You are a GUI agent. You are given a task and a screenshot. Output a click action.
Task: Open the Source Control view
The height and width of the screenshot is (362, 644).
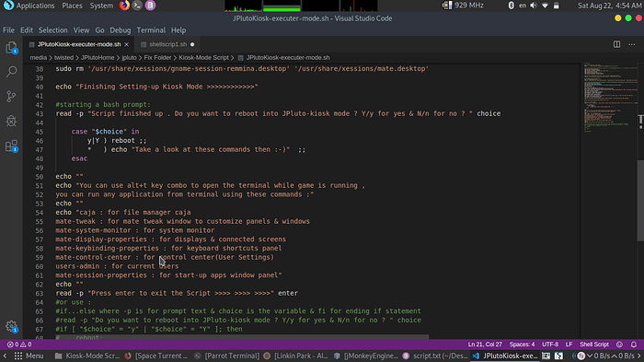click(x=11, y=97)
